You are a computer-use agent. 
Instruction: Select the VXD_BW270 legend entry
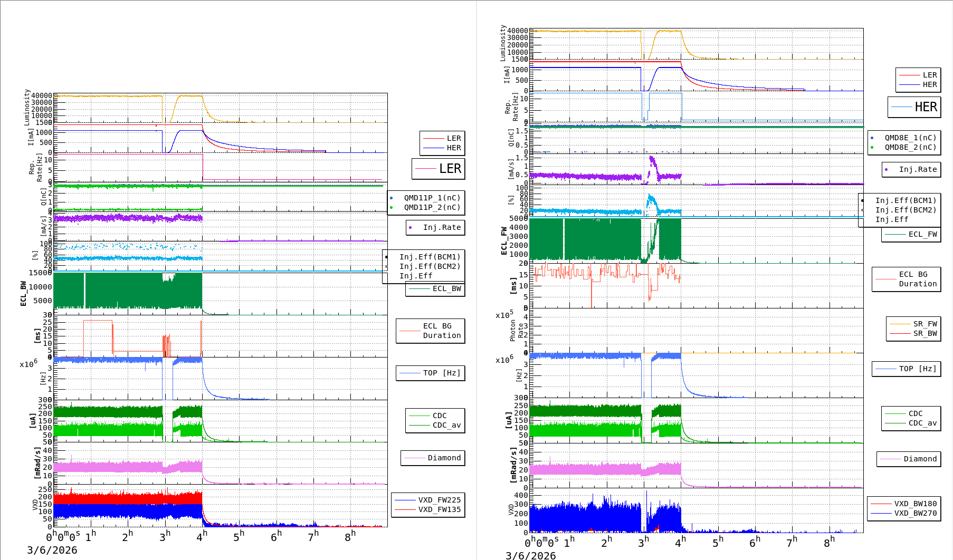(x=904, y=513)
